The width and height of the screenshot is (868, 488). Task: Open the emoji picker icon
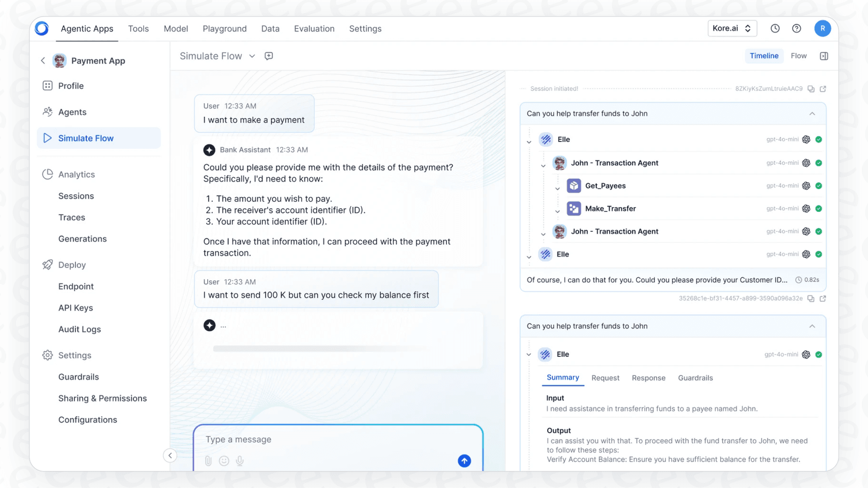224,461
